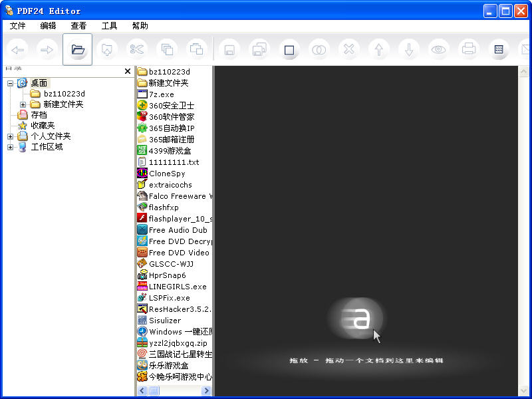Click the move down arrow icon
The width and height of the screenshot is (532, 399).
coord(409,49)
